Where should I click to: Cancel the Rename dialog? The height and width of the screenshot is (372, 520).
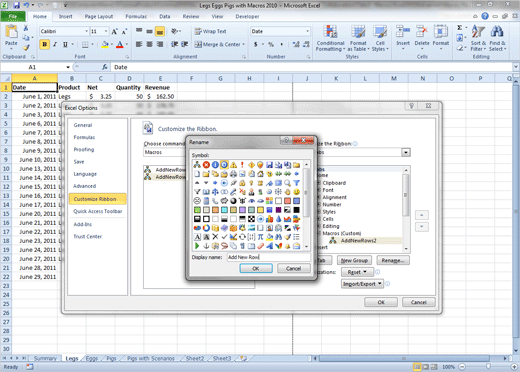coord(294,268)
